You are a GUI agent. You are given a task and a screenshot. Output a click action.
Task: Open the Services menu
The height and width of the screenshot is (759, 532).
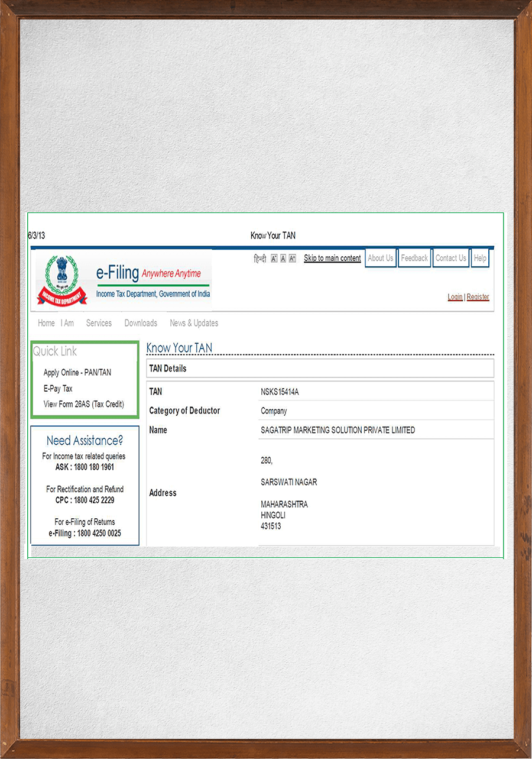99,323
